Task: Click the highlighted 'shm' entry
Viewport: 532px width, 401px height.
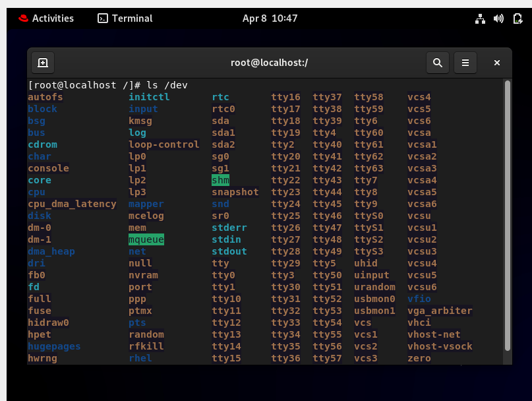Action: (x=220, y=180)
